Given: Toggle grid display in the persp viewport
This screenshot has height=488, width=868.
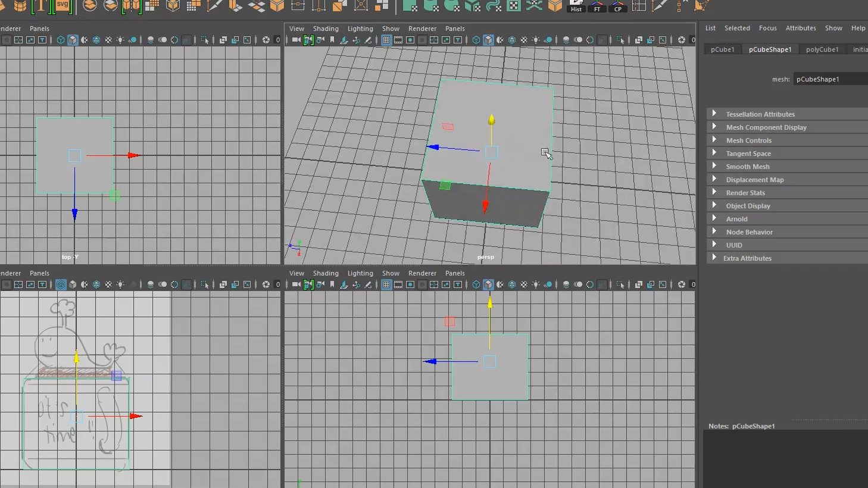Looking at the screenshot, I should pyautogui.click(x=386, y=40).
